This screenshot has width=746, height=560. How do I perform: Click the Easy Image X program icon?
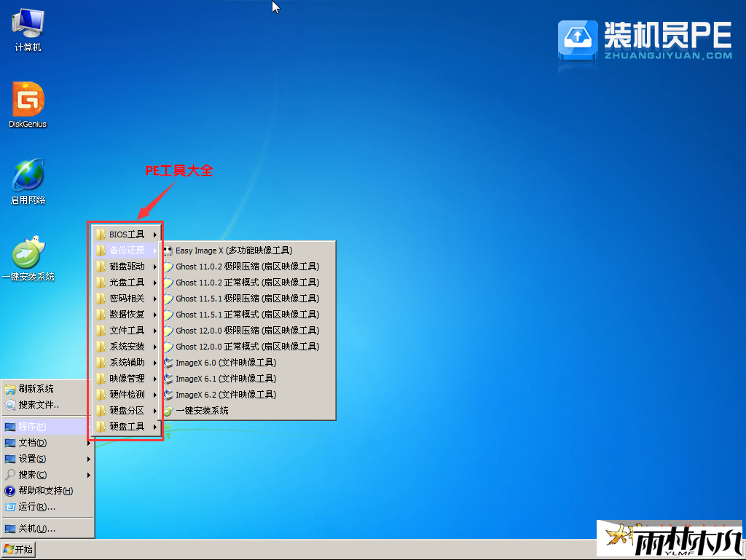click(168, 251)
